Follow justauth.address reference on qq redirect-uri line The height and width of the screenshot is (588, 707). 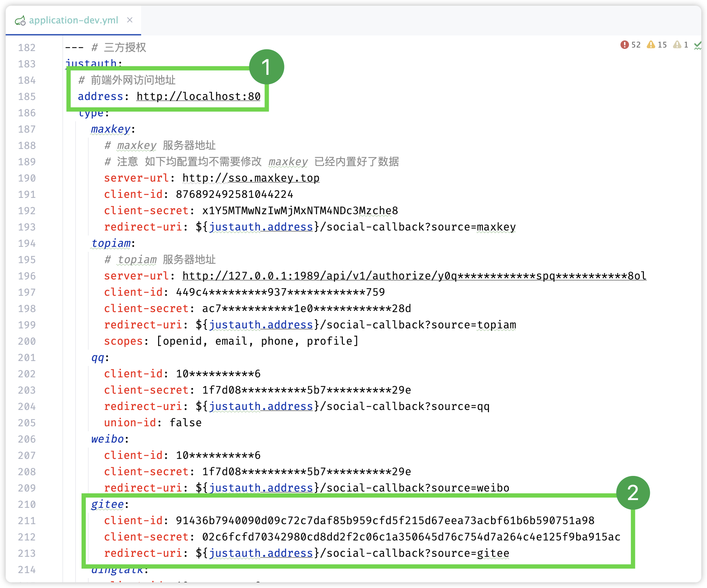(x=261, y=406)
